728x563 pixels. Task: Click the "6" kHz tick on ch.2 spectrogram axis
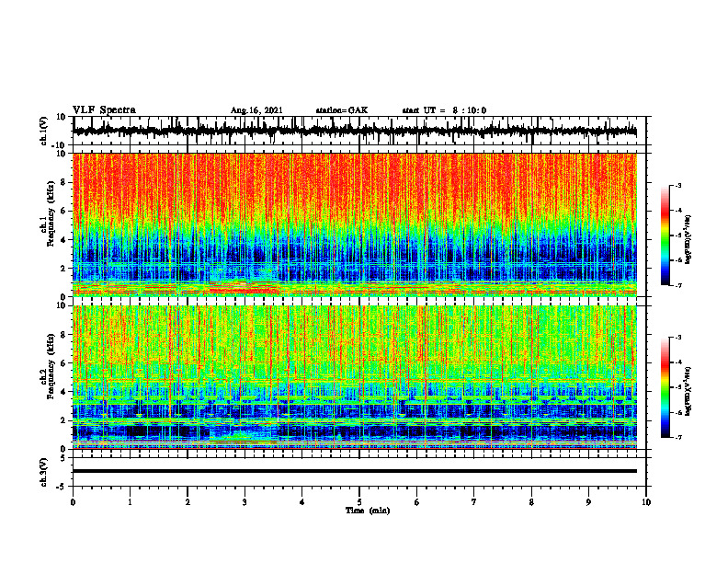click(x=63, y=363)
